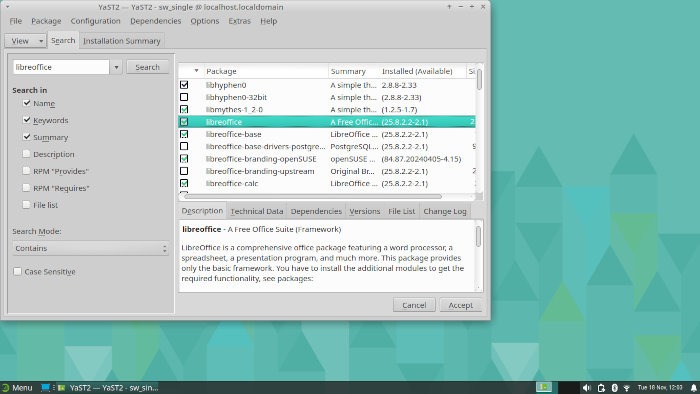Open the network wifi tray icon
Viewport: 700px width, 394px height.
click(x=626, y=388)
